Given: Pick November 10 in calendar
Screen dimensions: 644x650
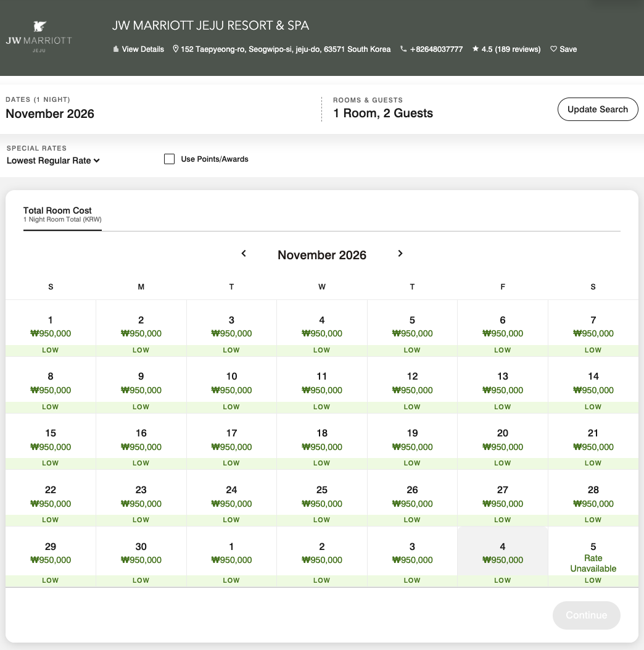Looking at the screenshot, I should coord(231,385).
